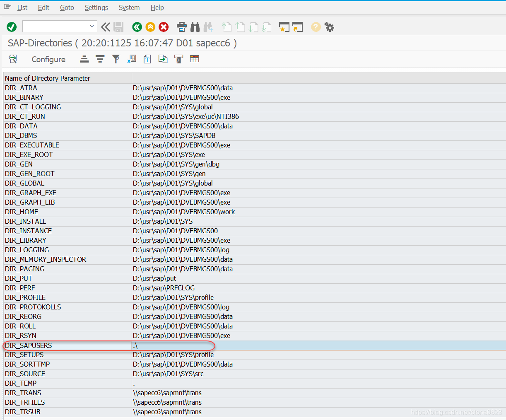Click the Local File export icon
Viewport: 506px width, 420px height.
(163, 59)
